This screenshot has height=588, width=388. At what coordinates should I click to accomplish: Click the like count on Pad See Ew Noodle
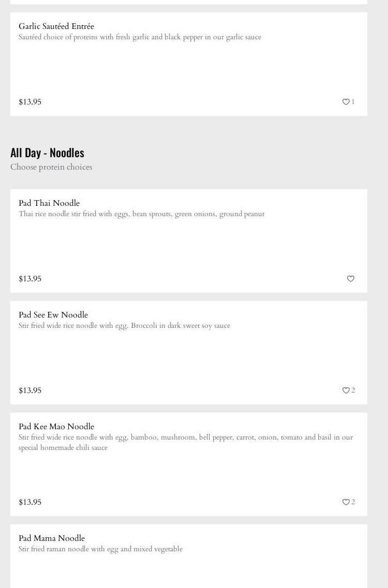353,390
